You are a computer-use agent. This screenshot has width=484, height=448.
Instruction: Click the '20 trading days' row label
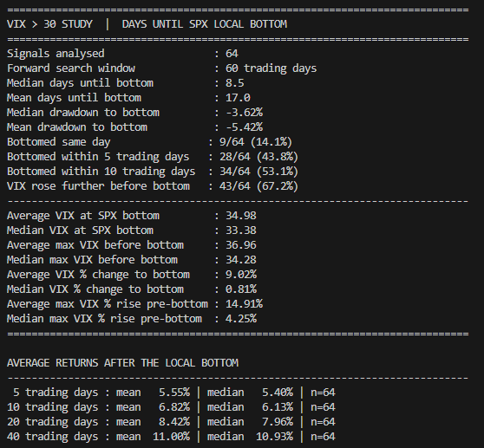tap(52, 422)
